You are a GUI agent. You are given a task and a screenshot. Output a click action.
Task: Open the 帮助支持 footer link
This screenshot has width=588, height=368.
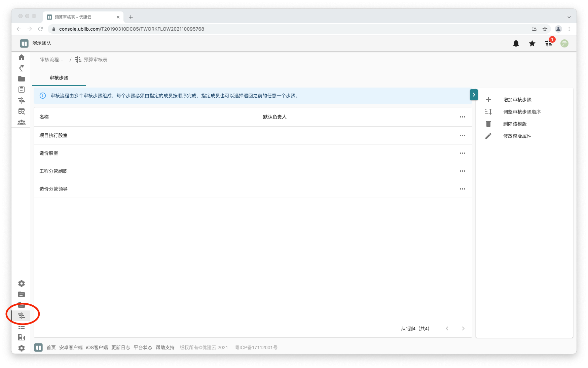click(x=165, y=347)
